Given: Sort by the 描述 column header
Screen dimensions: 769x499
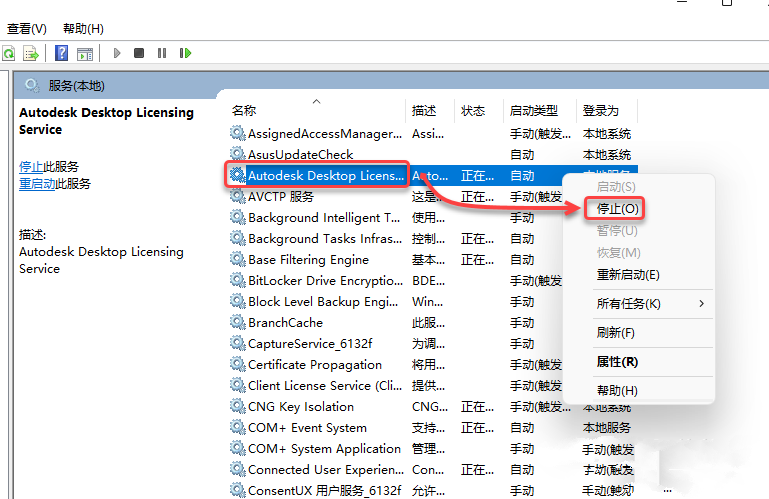Looking at the screenshot, I should click(x=424, y=111).
